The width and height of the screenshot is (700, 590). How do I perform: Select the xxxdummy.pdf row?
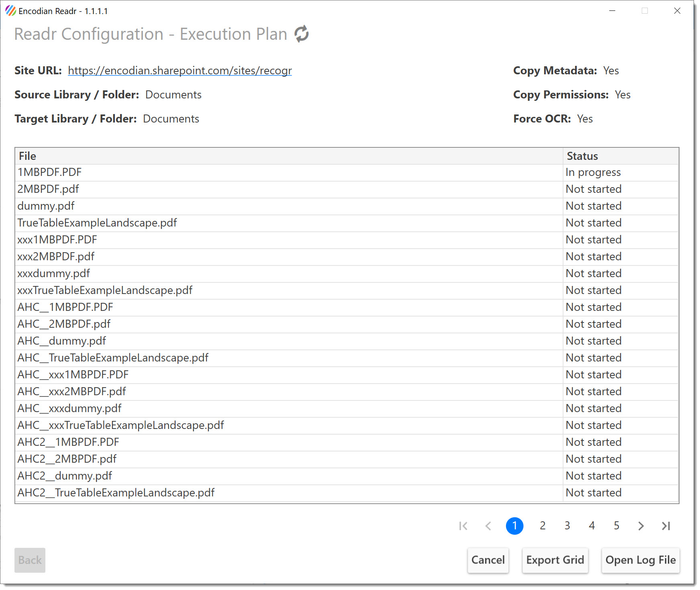pos(347,274)
